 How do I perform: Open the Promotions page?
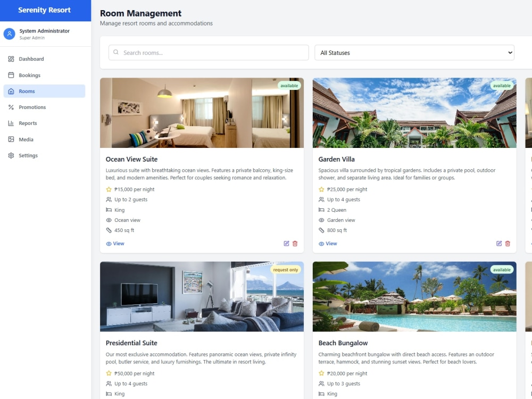click(45, 107)
